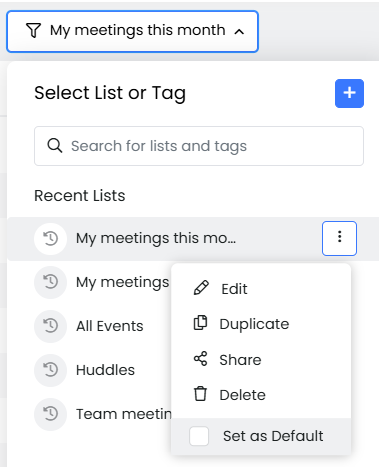The image size is (379, 467).
Task: Click the trash Delete icon
Action: click(x=200, y=394)
